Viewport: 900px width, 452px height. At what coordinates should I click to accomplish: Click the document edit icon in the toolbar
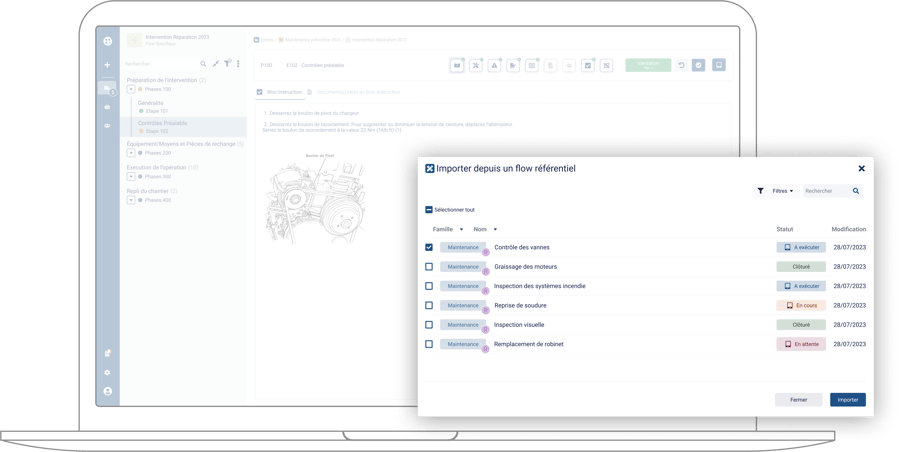[513, 65]
